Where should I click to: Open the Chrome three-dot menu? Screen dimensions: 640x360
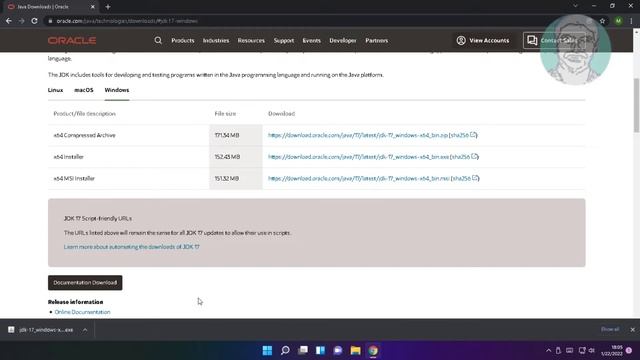pyautogui.click(x=631, y=21)
